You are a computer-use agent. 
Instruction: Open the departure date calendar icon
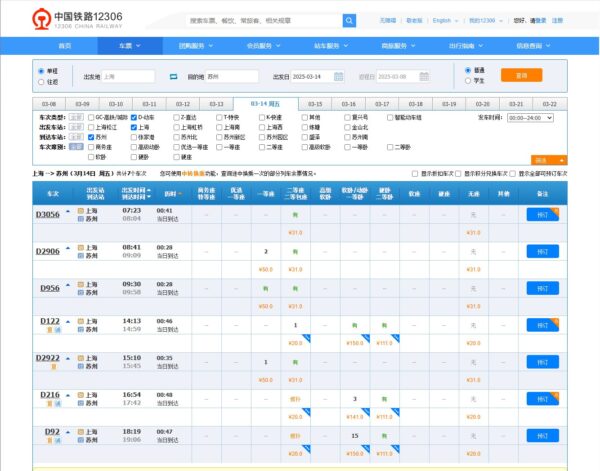tap(338, 76)
